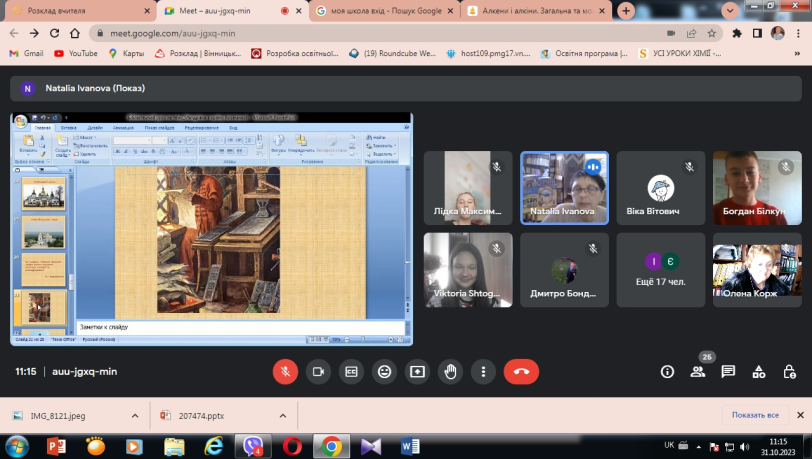
Task: Open meeting details info icon
Action: 667,371
